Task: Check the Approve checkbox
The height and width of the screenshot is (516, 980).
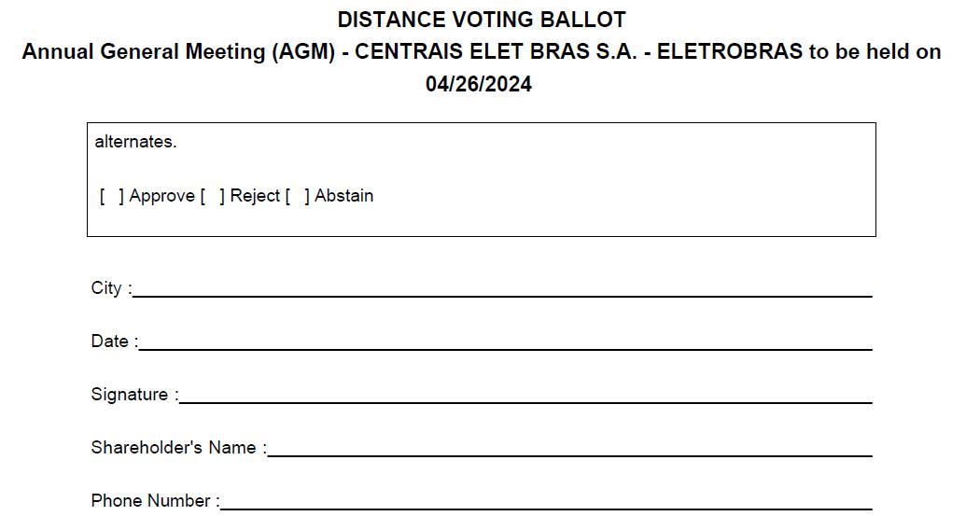Action: pos(112,196)
